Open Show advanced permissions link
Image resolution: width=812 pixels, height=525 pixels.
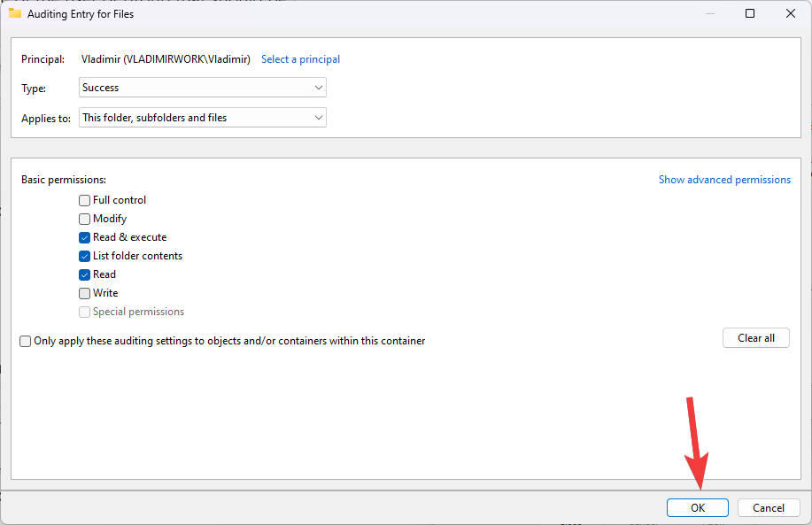pyautogui.click(x=724, y=180)
